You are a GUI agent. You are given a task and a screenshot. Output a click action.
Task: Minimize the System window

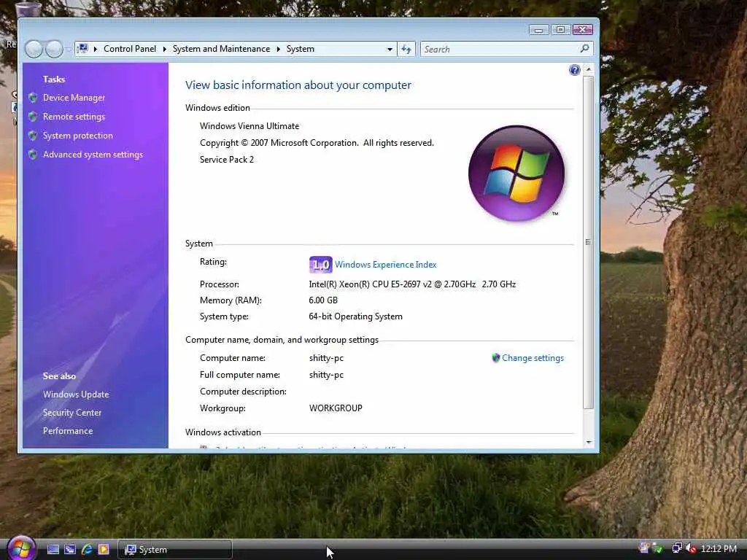538,30
